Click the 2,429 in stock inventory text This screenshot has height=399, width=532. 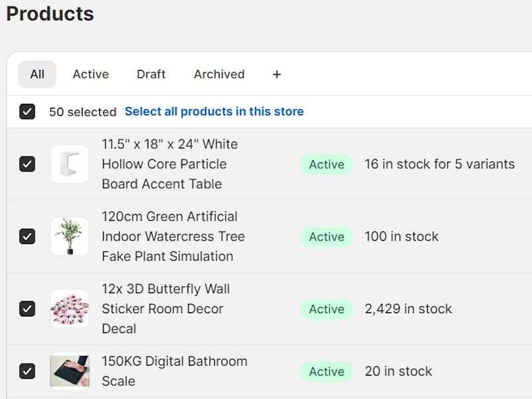(x=408, y=309)
